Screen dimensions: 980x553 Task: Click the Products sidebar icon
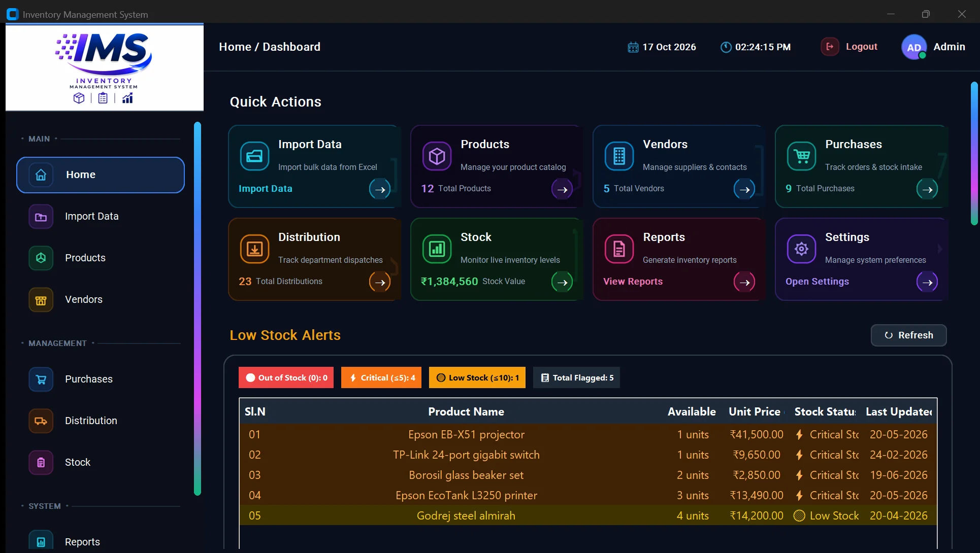coord(41,258)
